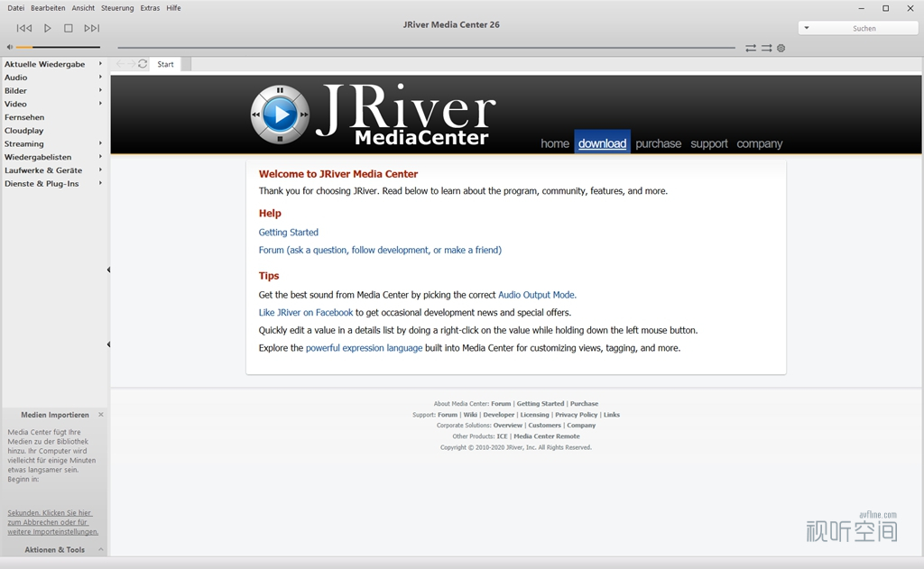Refresh the view with the reload icon
Viewport: 924px width, 569px height.
tap(143, 64)
